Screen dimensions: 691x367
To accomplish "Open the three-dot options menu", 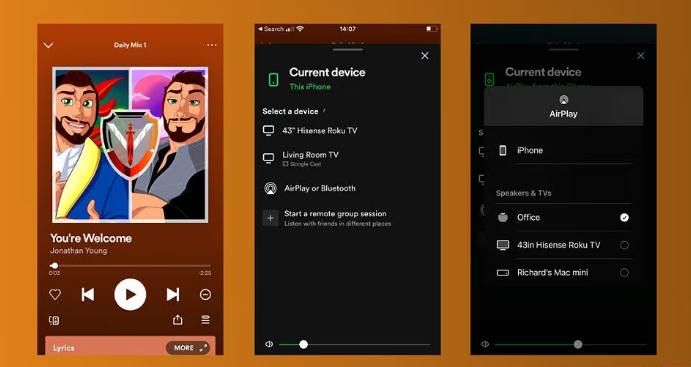I will coord(212,45).
